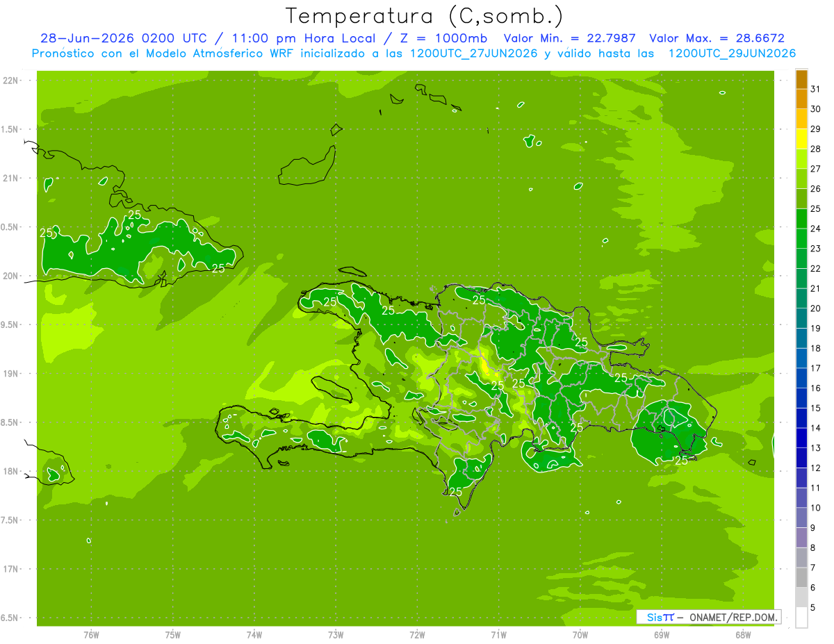Click the legend value 24
834x644 pixels.
[816, 229]
